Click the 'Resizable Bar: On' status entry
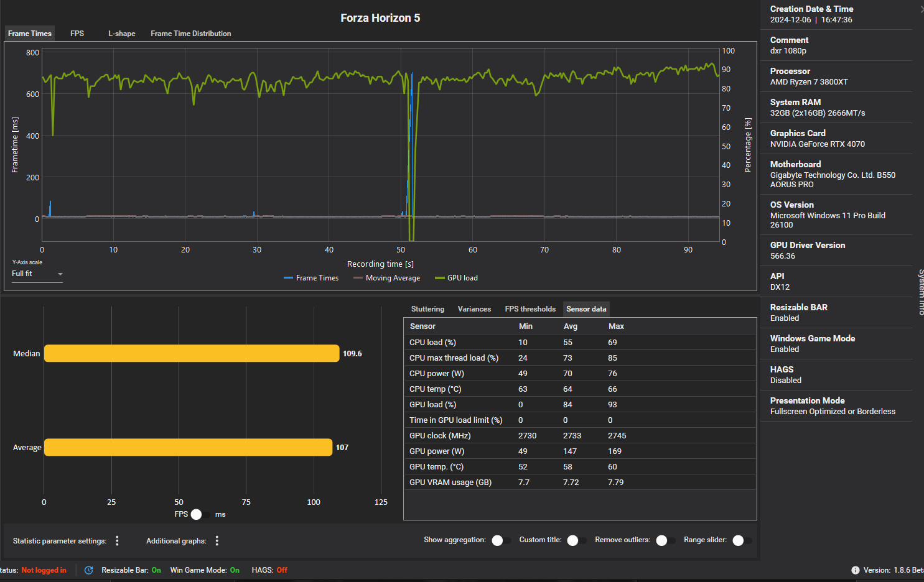Screen dimensions: 924x582 (x=131, y=570)
